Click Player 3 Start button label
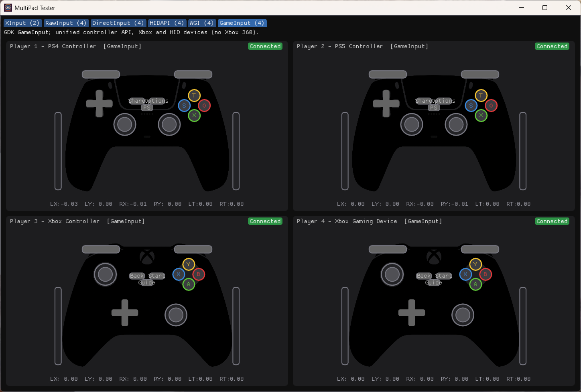This screenshot has height=392, width=581. click(x=157, y=276)
